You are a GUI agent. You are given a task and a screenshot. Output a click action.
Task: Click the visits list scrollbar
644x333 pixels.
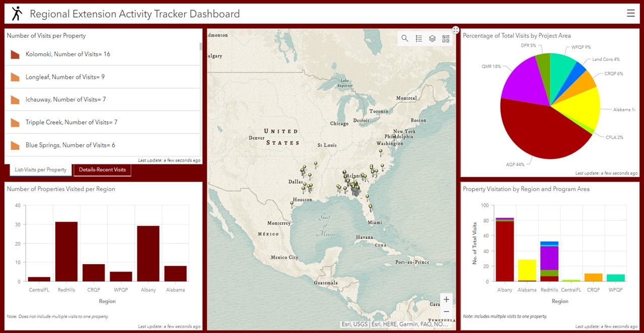click(x=201, y=47)
